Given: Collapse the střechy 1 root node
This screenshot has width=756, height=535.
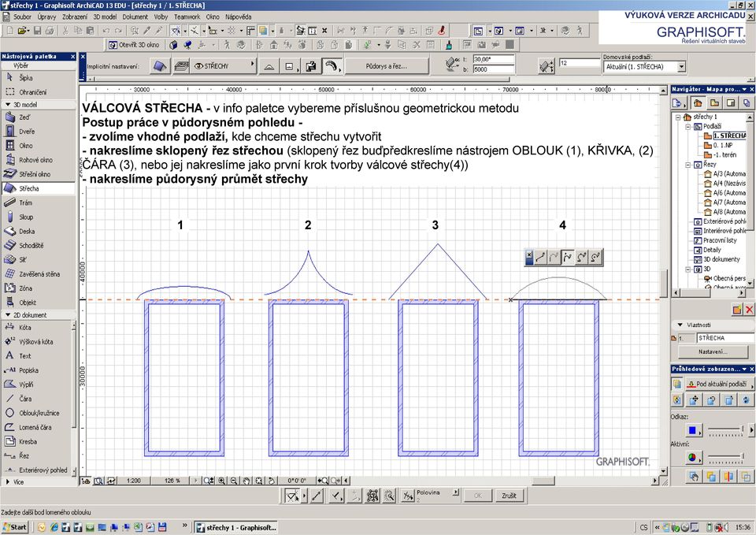Looking at the screenshot, I should 678,117.
